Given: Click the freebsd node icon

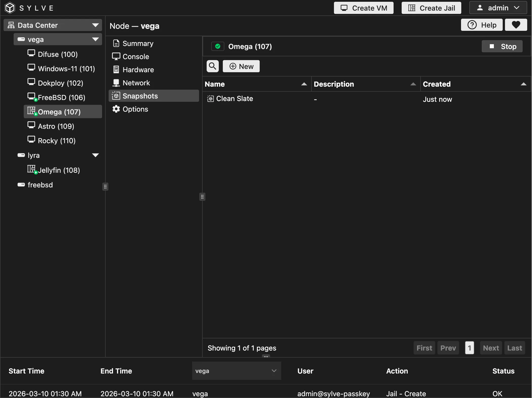Looking at the screenshot, I should [21, 185].
